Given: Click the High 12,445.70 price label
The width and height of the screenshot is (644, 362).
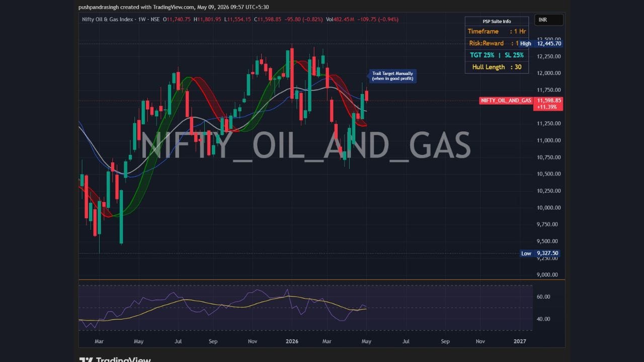Looking at the screenshot, I should [x=540, y=44].
